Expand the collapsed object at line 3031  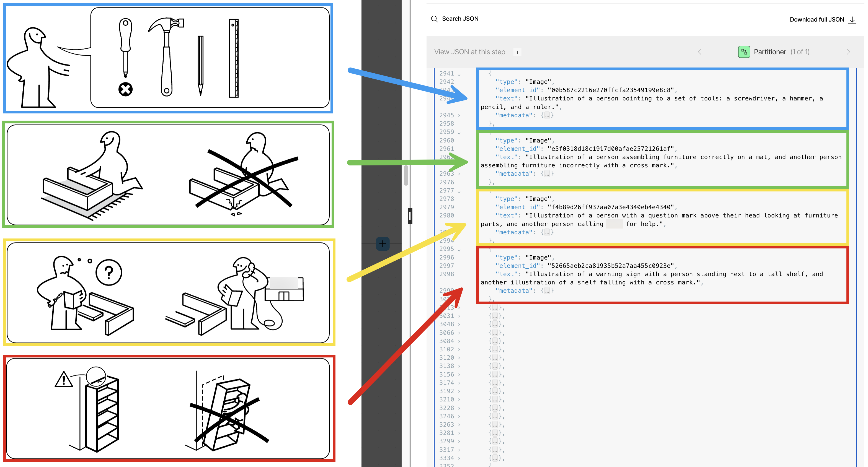459,316
